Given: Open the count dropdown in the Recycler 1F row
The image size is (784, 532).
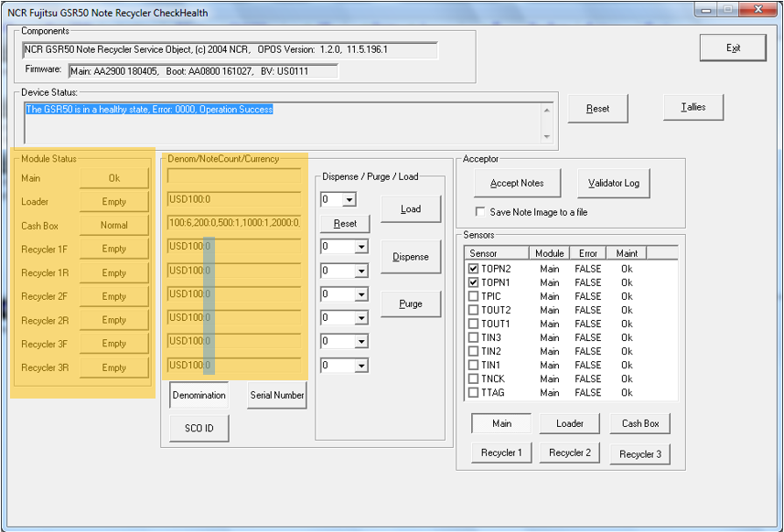Looking at the screenshot, I should pyautogui.click(x=361, y=246).
